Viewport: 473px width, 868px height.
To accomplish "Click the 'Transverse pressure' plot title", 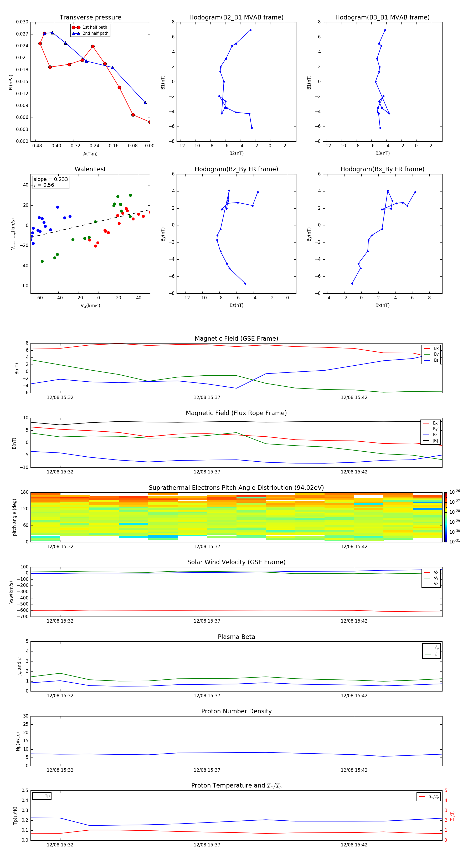I will [x=90, y=18].
